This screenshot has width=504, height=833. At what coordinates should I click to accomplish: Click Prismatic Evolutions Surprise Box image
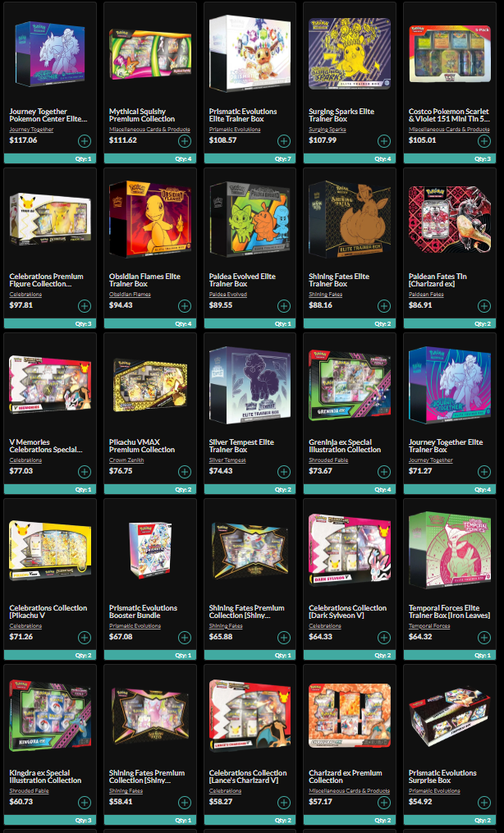click(x=450, y=716)
